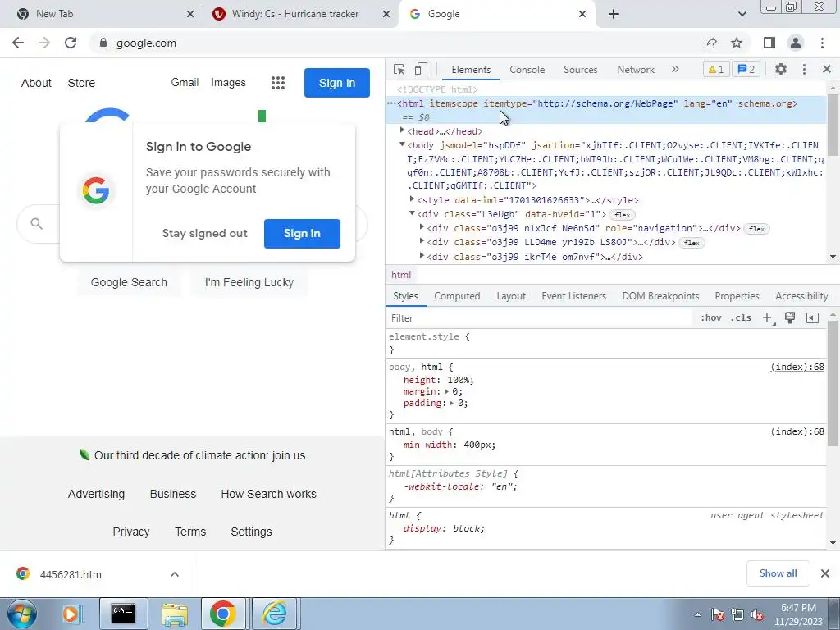Open the Accessibility tab

801,296
